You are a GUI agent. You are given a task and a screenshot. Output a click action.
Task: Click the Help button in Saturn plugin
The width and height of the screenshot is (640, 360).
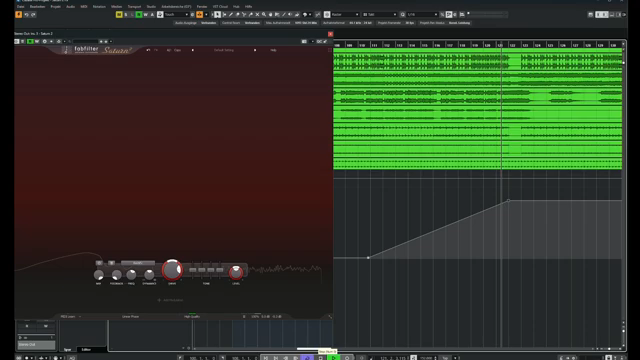pos(273,50)
